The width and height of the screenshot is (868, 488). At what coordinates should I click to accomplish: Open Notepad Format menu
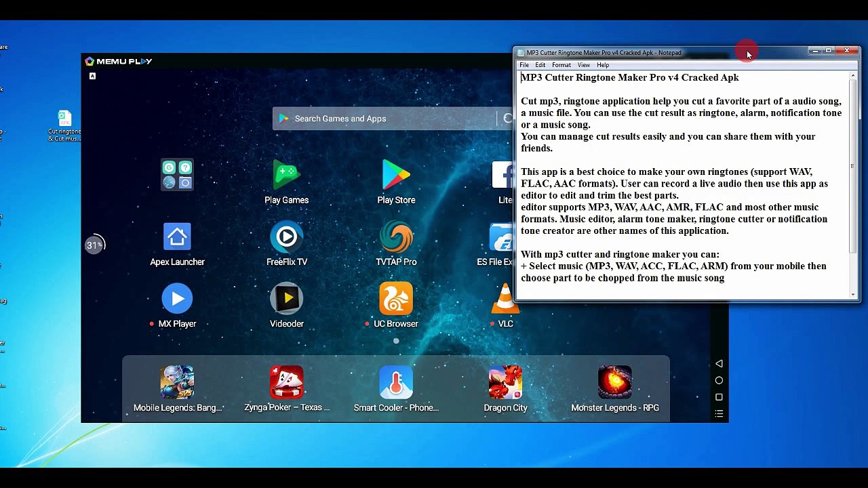coord(561,65)
